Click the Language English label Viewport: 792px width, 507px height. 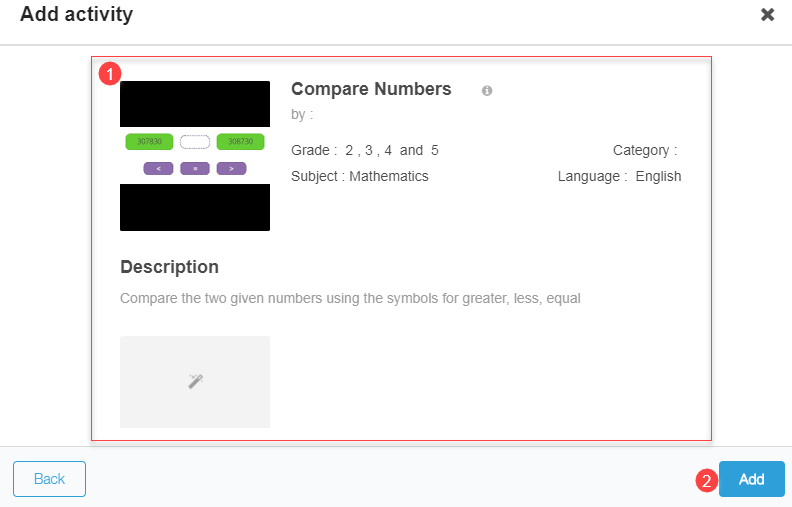pos(619,176)
